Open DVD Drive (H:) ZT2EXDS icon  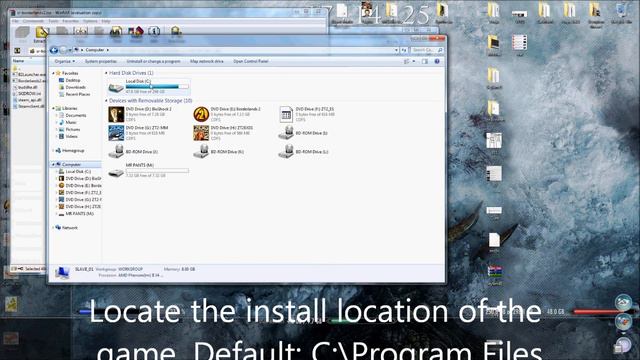pos(201,133)
